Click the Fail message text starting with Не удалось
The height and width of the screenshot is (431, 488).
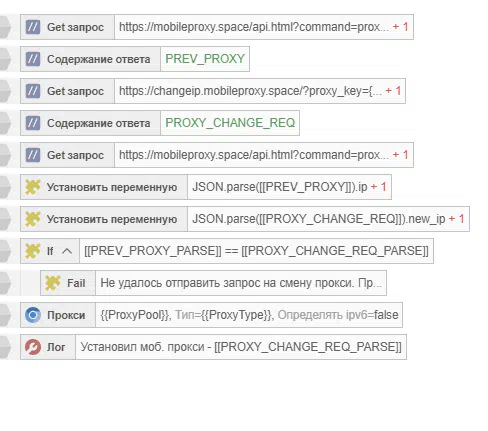click(x=241, y=283)
